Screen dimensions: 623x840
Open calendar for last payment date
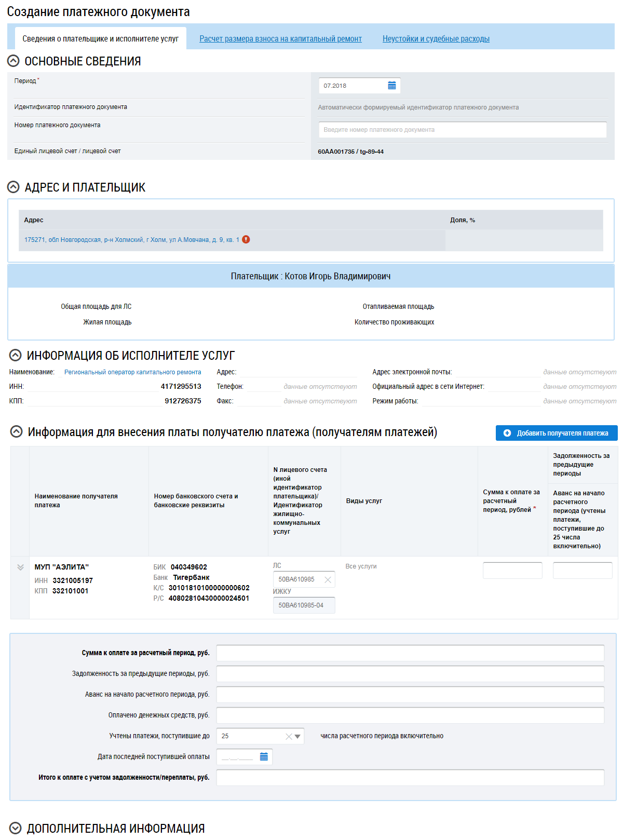pos(264,757)
